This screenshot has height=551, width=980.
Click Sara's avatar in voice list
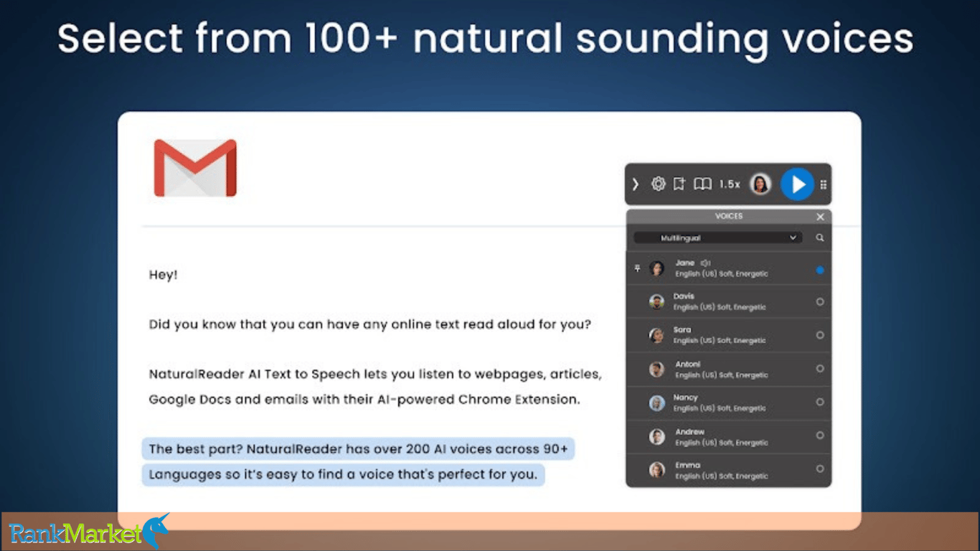pos(656,335)
